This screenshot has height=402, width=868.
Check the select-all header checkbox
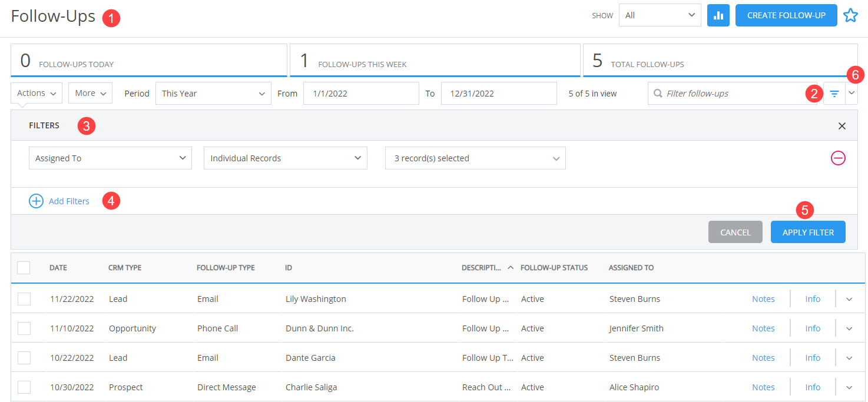click(24, 268)
